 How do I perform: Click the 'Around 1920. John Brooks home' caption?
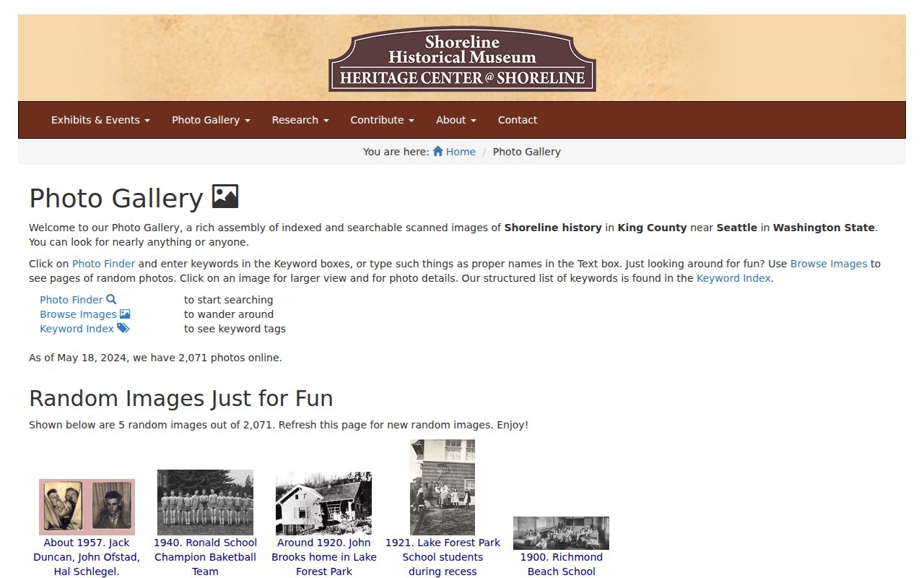pos(324,557)
